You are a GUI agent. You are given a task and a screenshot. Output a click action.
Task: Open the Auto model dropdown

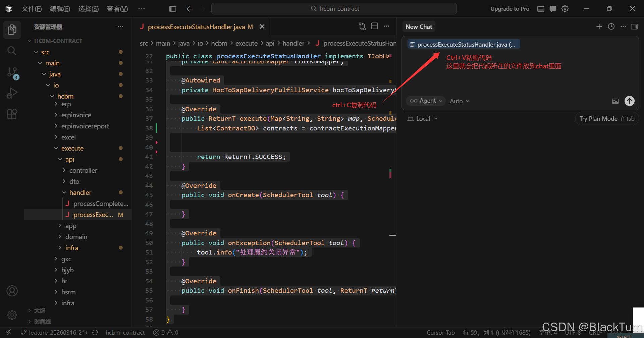point(460,101)
